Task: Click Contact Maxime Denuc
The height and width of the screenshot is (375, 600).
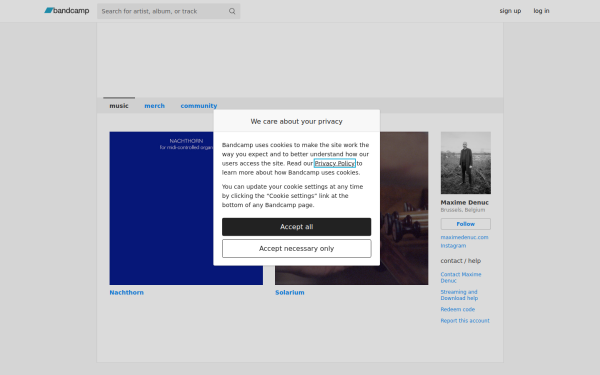Action: [x=461, y=277]
